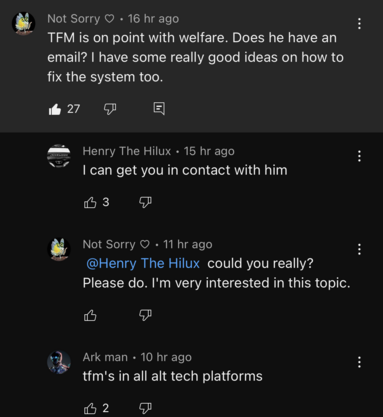
Task: Like Ark man's comment
Action: [x=90, y=408]
